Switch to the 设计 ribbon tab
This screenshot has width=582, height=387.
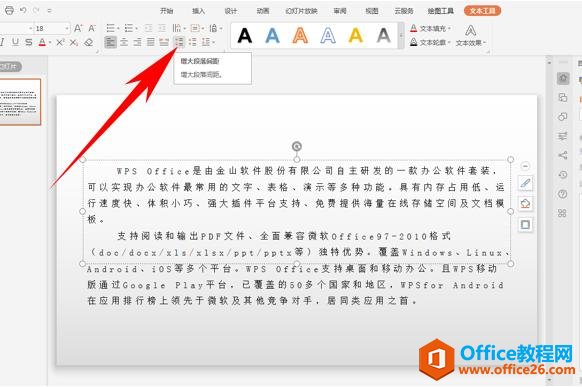[x=230, y=11]
